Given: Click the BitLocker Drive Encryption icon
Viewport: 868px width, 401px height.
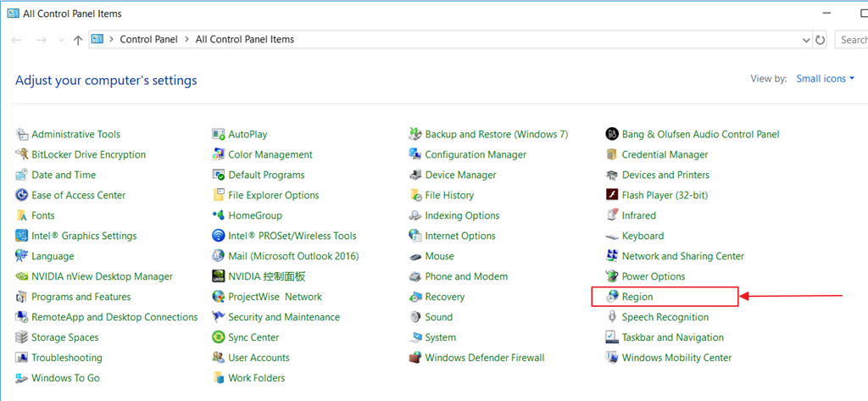Looking at the screenshot, I should 21,154.
